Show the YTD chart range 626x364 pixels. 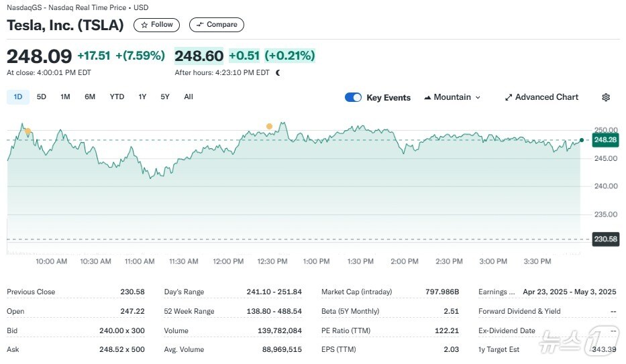pos(117,97)
